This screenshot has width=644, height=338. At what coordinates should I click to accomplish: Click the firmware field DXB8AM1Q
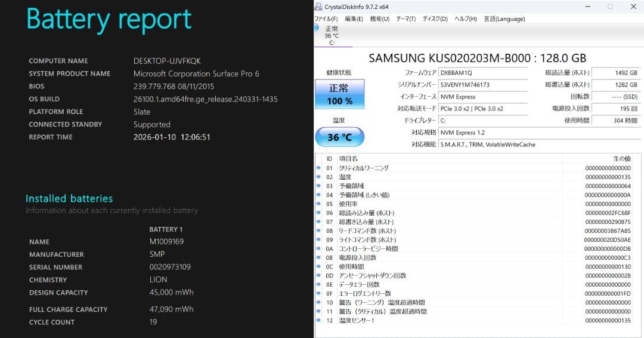pos(482,73)
